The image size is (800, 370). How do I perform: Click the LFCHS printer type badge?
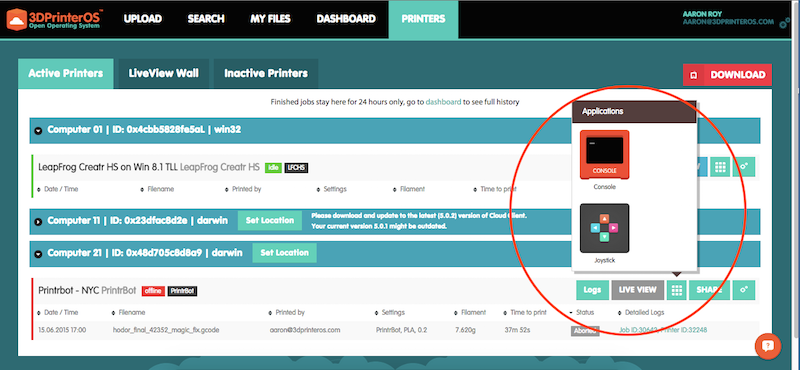tap(296, 167)
